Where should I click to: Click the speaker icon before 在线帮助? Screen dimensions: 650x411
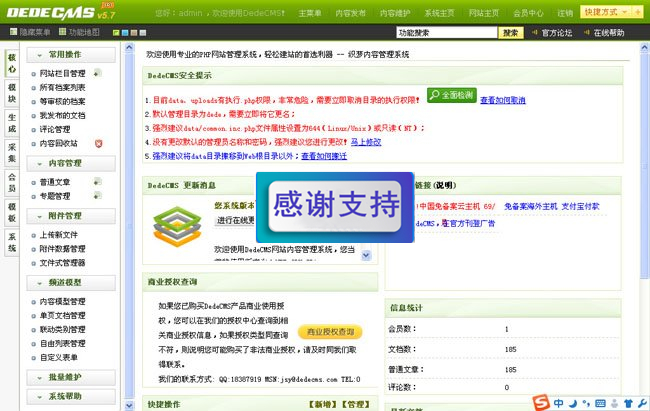coord(586,32)
